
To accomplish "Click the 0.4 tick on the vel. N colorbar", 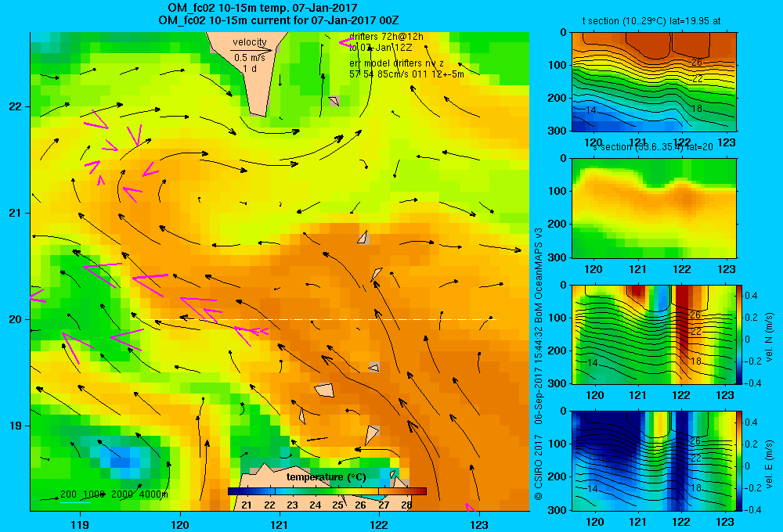I will point(751,296).
